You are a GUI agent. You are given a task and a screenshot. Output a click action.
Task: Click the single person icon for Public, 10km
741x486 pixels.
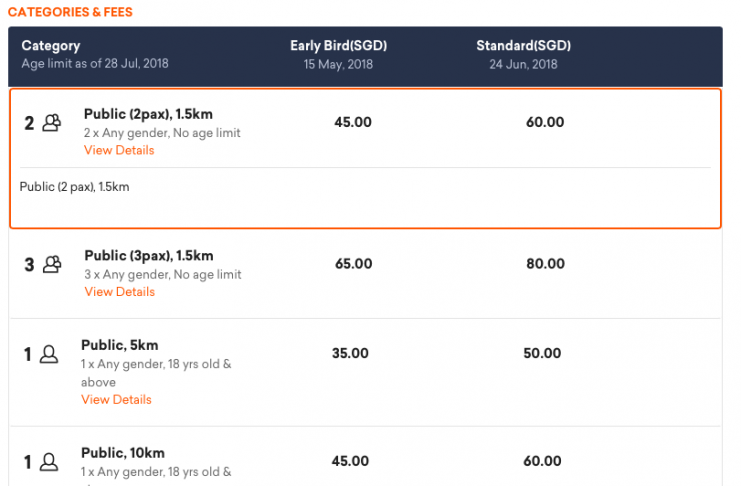(x=49, y=462)
